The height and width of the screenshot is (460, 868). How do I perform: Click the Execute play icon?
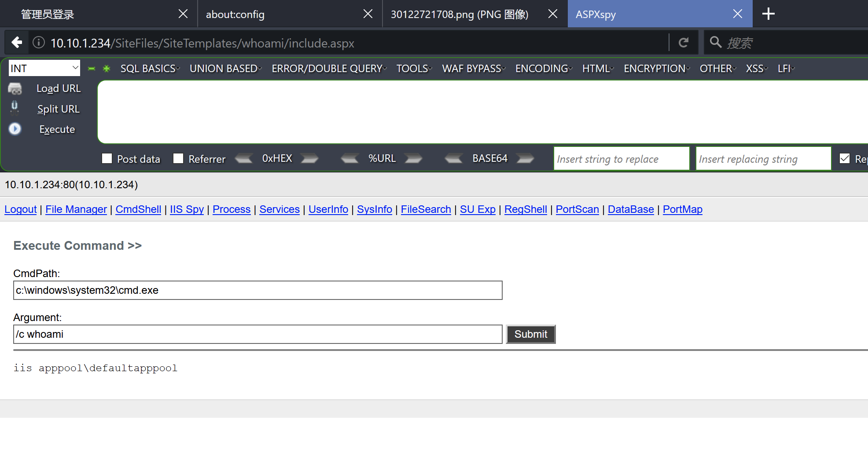(15, 129)
